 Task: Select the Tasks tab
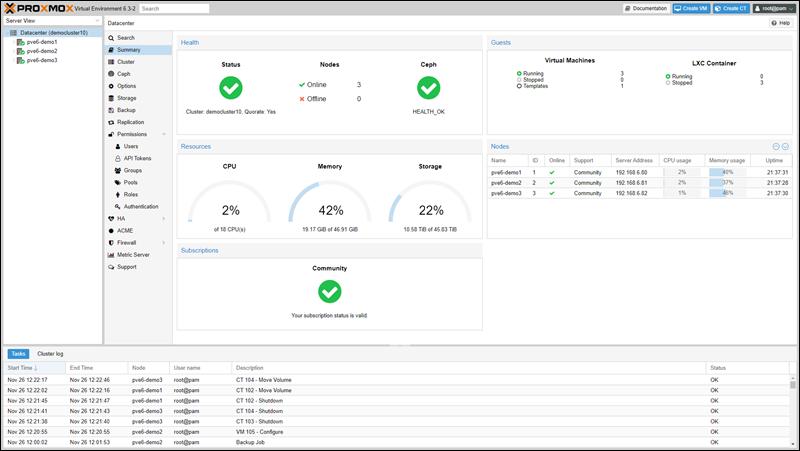18,354
